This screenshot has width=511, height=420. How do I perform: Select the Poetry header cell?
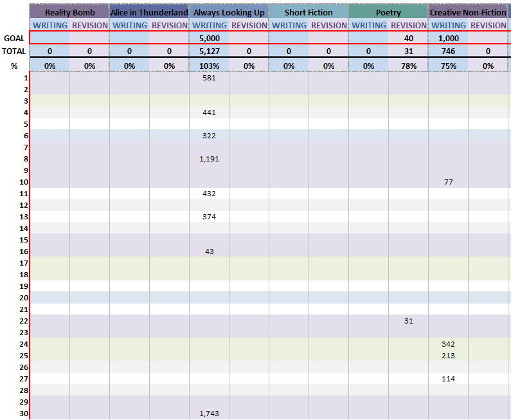(x=388, y=12)
